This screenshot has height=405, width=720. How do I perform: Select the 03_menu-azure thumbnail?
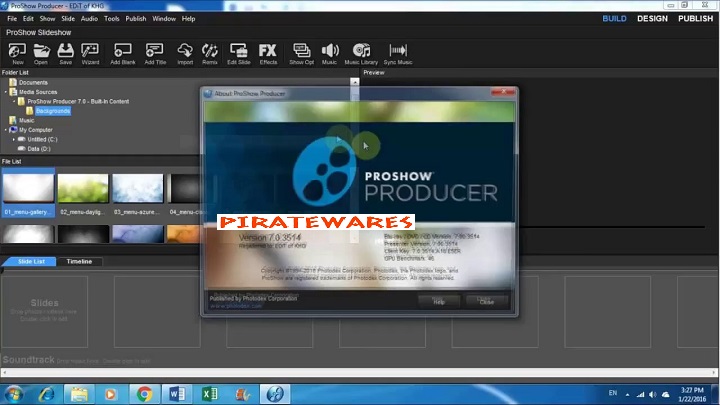coord(138,192)
